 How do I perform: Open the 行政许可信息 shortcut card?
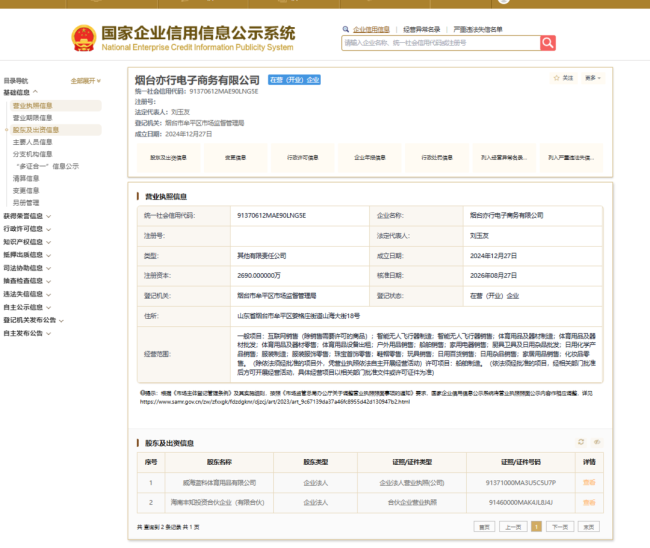[303, 158]
